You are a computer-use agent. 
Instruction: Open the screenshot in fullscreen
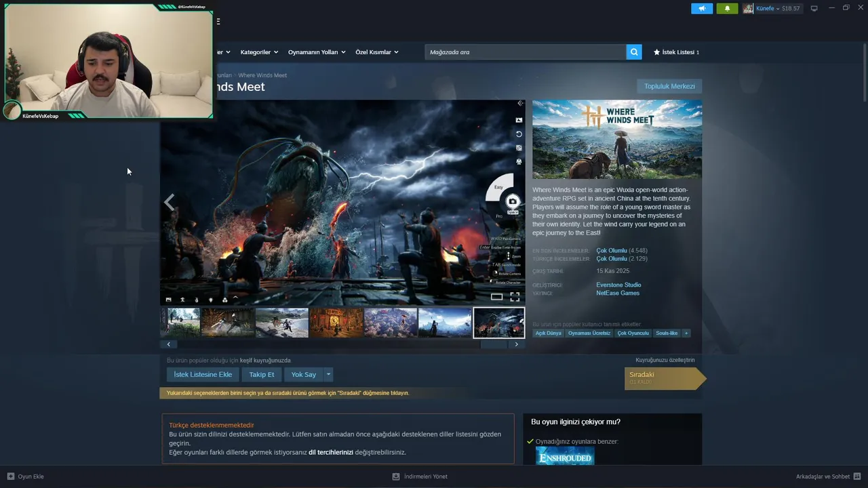point(515,297)
